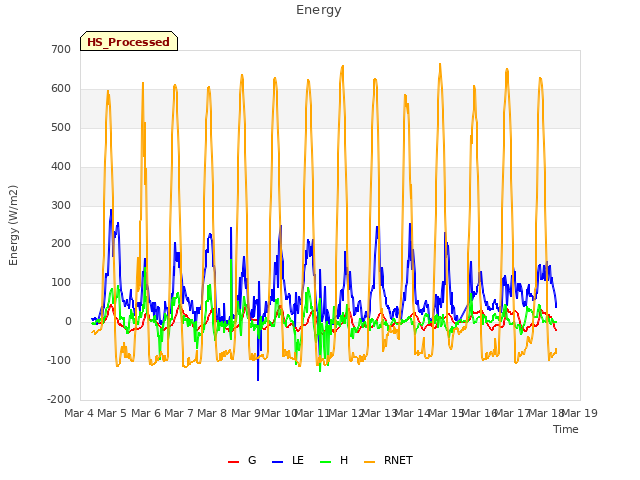The image size is (640, 480).
Task: Click the Energy (W/m2) y-axis title
Action: click(13, 225)
